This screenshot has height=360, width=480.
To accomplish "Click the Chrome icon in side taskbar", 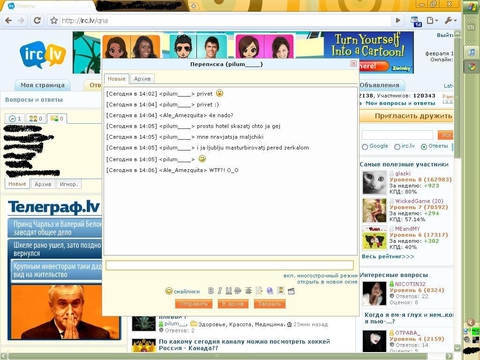I will [x=472, y=67].
